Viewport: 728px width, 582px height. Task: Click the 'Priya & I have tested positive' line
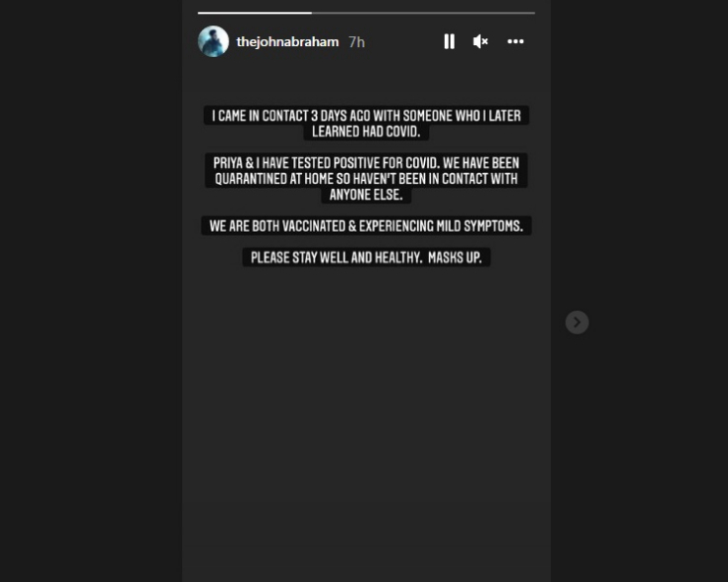[x=366, y=163]
